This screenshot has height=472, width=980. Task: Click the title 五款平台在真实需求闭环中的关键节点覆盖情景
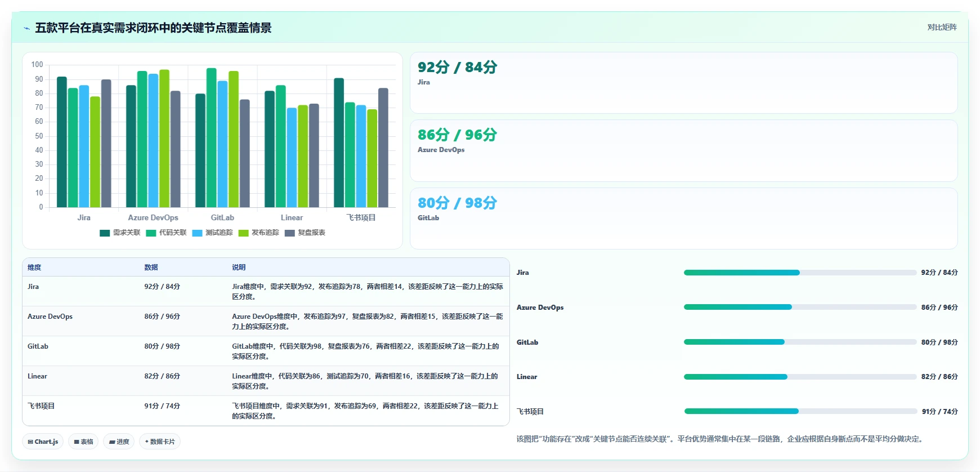pyautogui.click(x=153, y=28)
